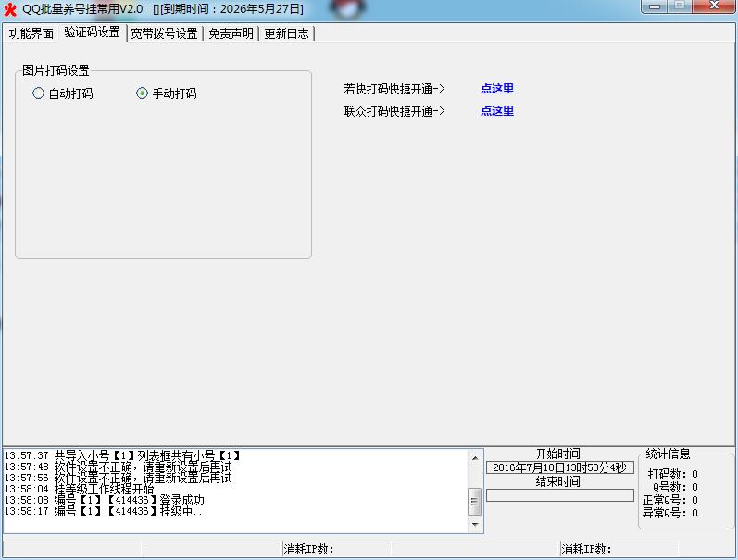This screenshot has height=560, width=738.
Task: Choose the 手动打码 radio option
Action: click(x=166, y=93)
